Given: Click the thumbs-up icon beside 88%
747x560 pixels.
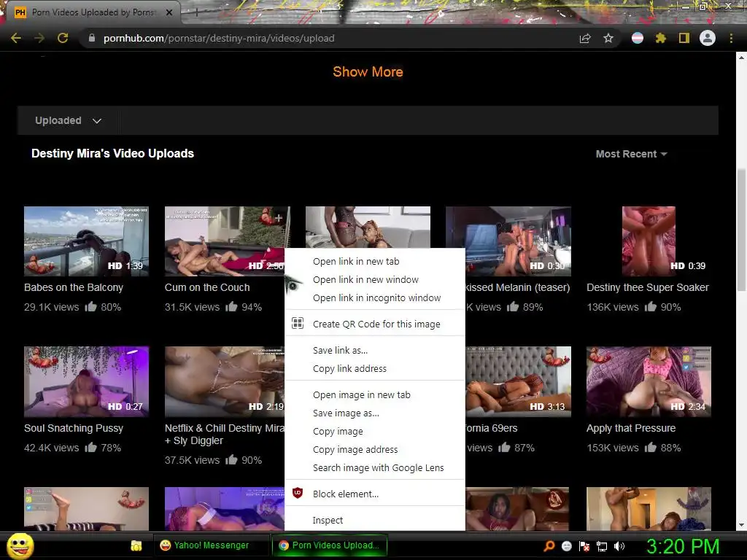Looking at the screenshot, I should [x=650, y=447].
